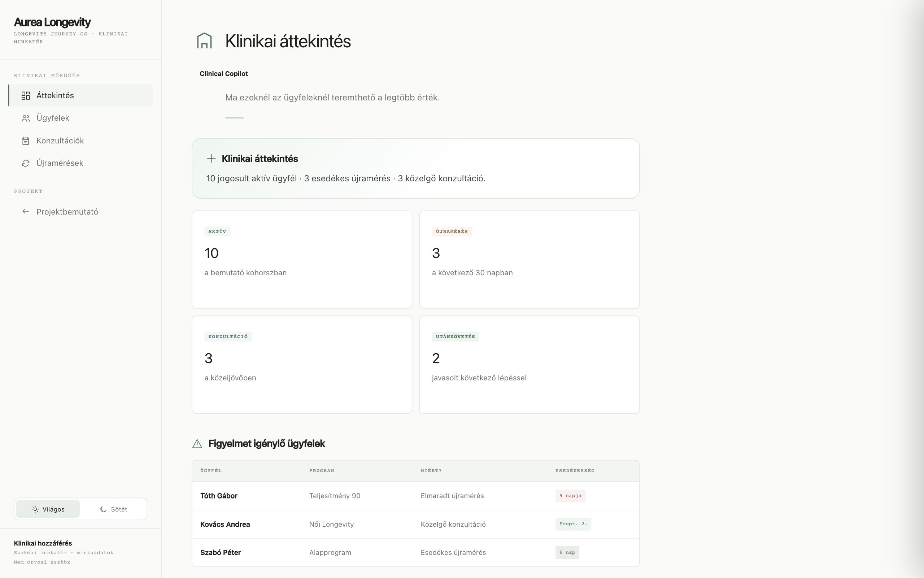
Task: Switch to Világos light theme
Action: point(48,509)
